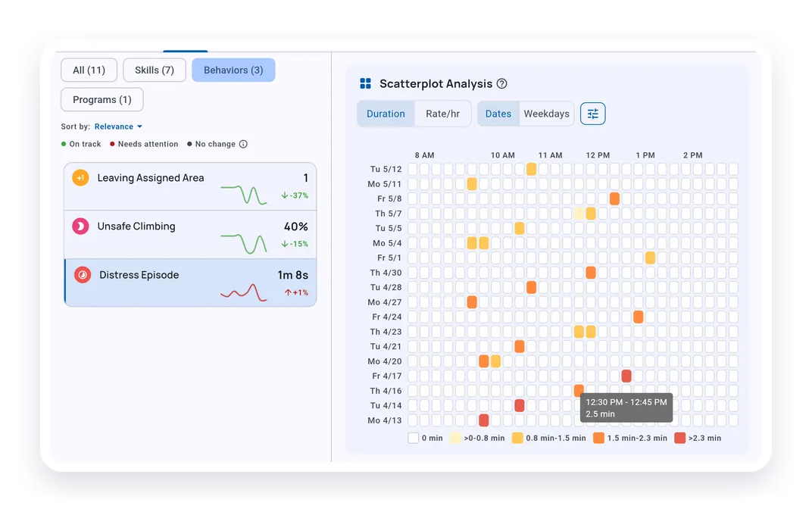Image resolution: width=812 pixels, height=512 pixels.
Task: Click the 0.8 min-1.5 min legend swatch
Action: (x=517, y=438)
